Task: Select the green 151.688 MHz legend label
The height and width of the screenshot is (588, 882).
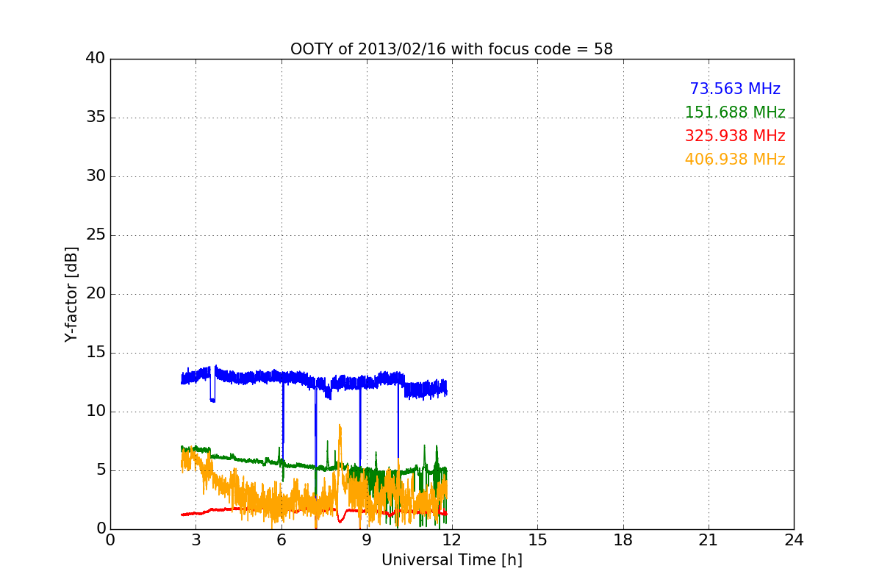Action: (735, 112)
